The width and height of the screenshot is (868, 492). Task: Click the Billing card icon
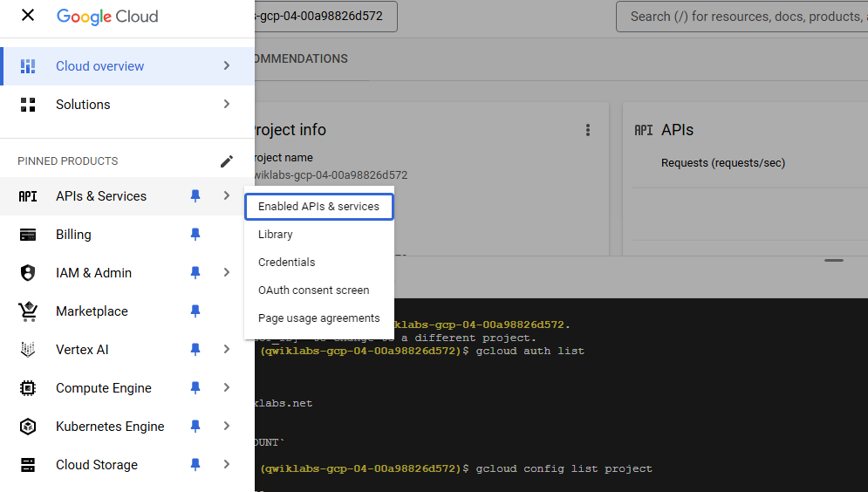pyautogui.click(x=28, y=235)
